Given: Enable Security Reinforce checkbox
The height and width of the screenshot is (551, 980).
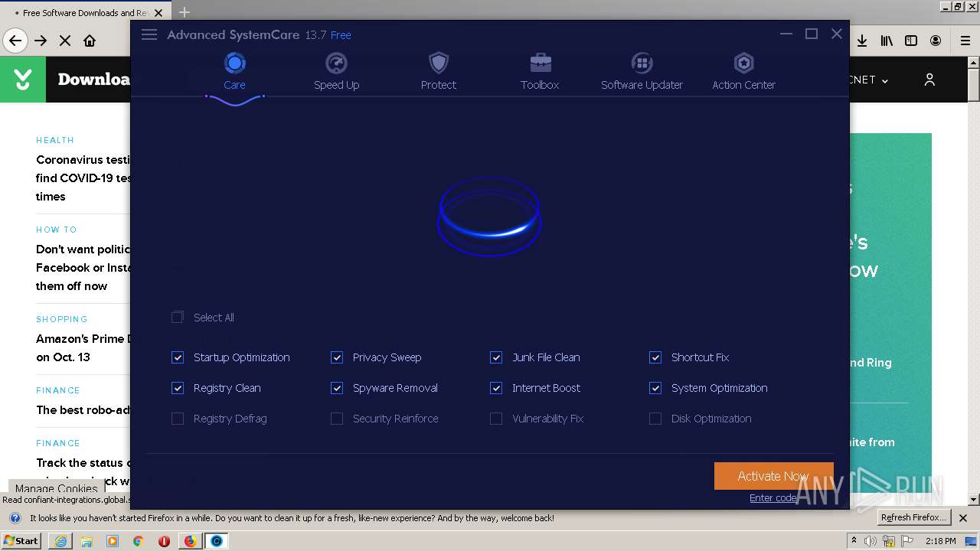Looking at the screenshot, I should (x=337, y=419).
